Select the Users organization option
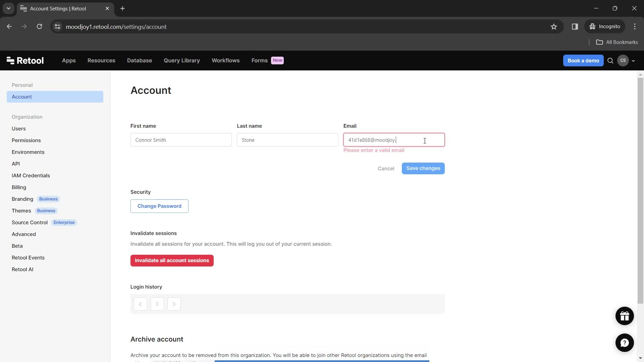This screenshot has height=362, width=644. coord(18,129)
